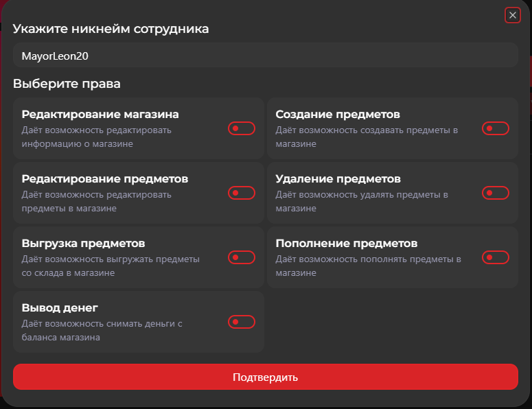532x409 pixels.
Task: Click the Выберите права section heading
Action: point(67,84)
